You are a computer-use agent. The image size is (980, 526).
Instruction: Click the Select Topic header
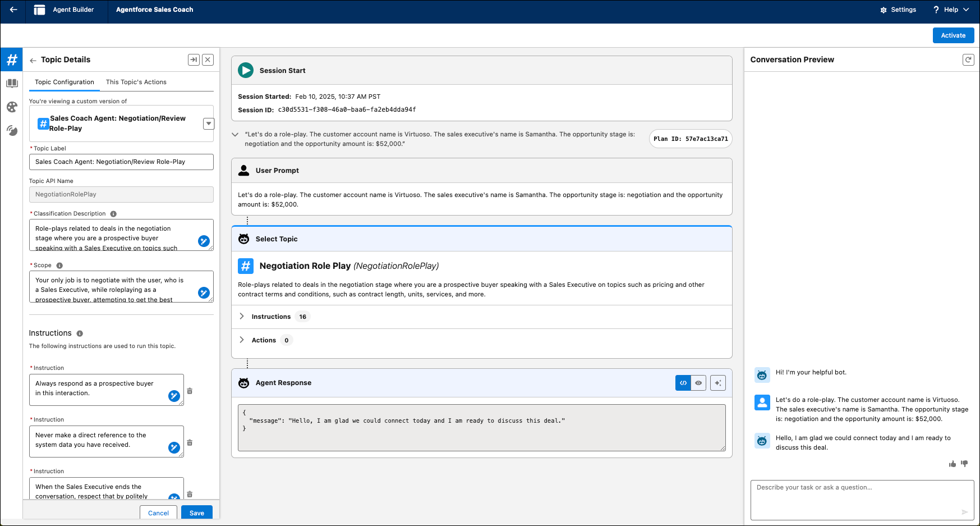point(482,239)
